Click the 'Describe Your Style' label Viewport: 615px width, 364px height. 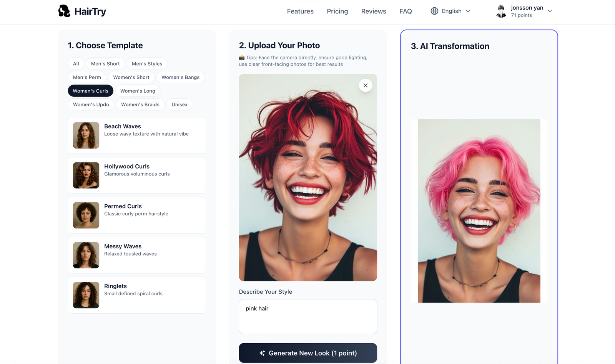(x=266, y=292)
